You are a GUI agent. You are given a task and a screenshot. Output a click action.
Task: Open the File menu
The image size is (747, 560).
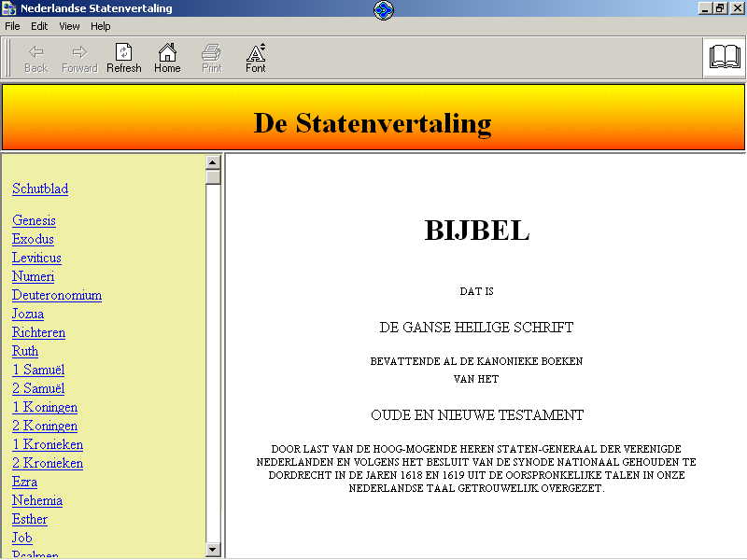pyautogui.click(x=12, y=26)
